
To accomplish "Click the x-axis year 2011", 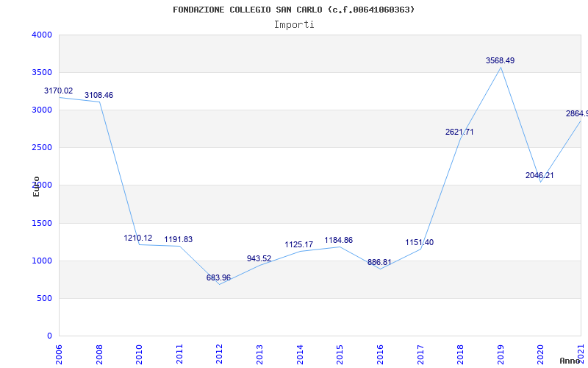I will tap(179, 355).
